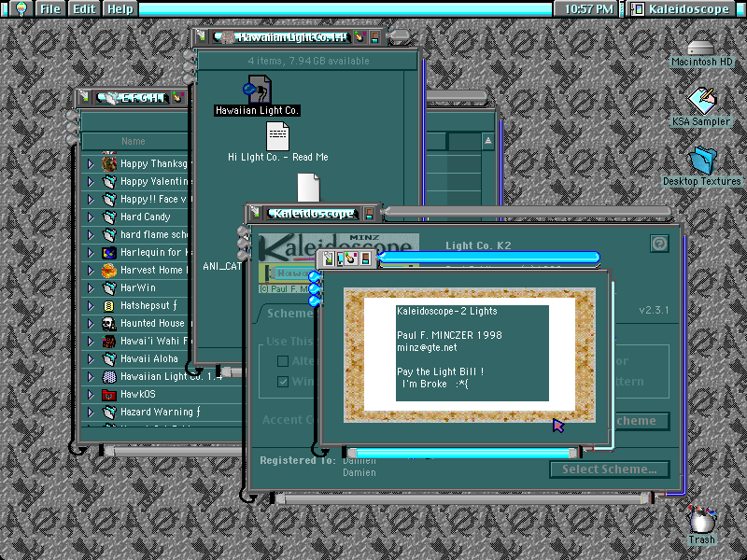Click the Select Scheme... button
Viewport: 747px width, 560px height.
(610, 469)
